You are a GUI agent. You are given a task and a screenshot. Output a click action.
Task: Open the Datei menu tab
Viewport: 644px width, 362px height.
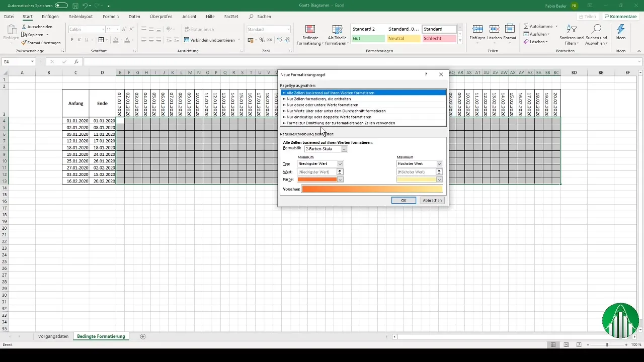tap(9, 17)
